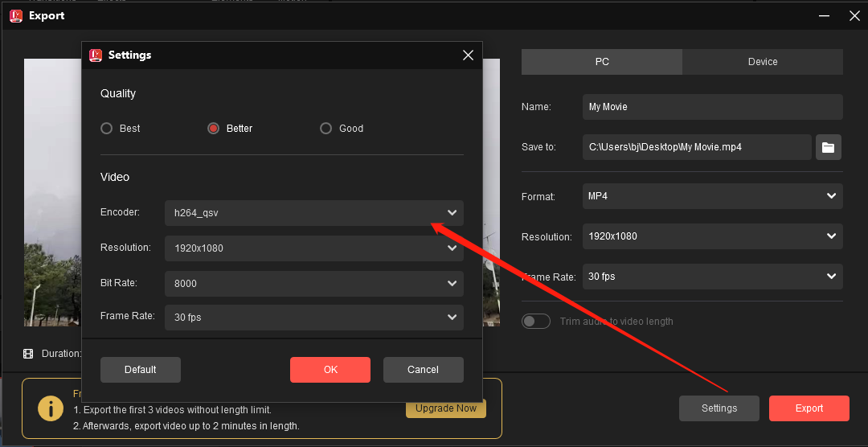Open the Export window Resolution dropdown

click(x=712, y=236)
